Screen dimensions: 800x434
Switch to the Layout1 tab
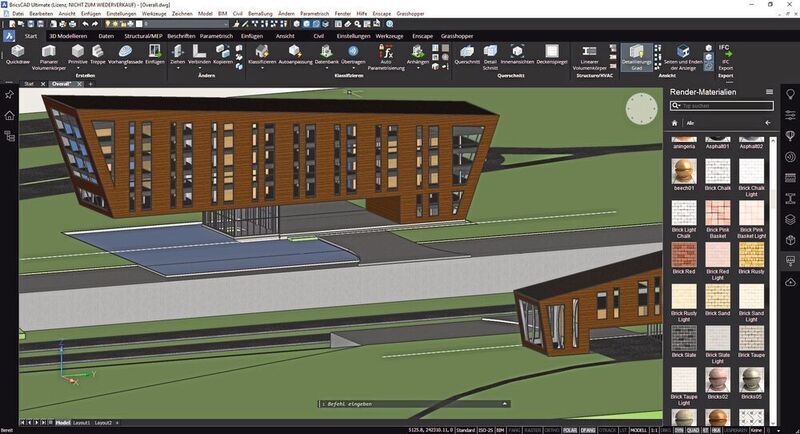click(x=82, y=422)
